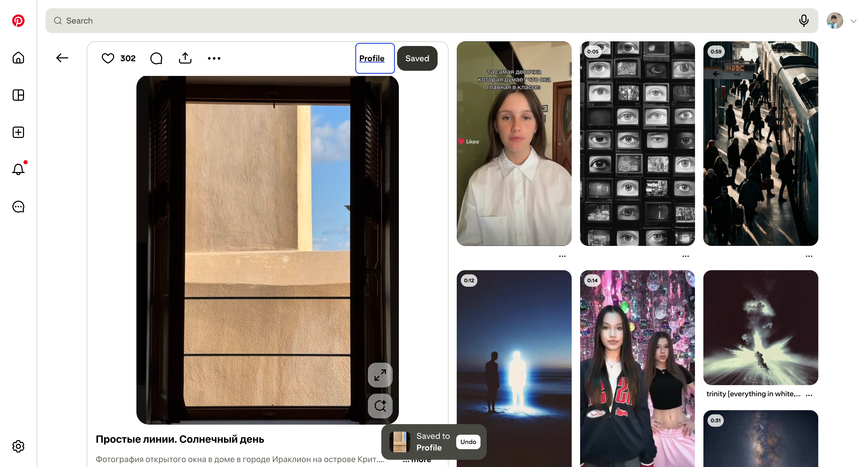Select the Profile board picker
The width and height of the screenshot is (868, 467).
(x=375, y=58)
